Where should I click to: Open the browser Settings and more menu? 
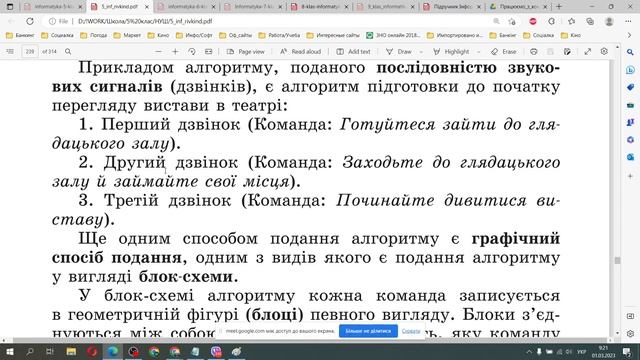(x=628, y=21)
